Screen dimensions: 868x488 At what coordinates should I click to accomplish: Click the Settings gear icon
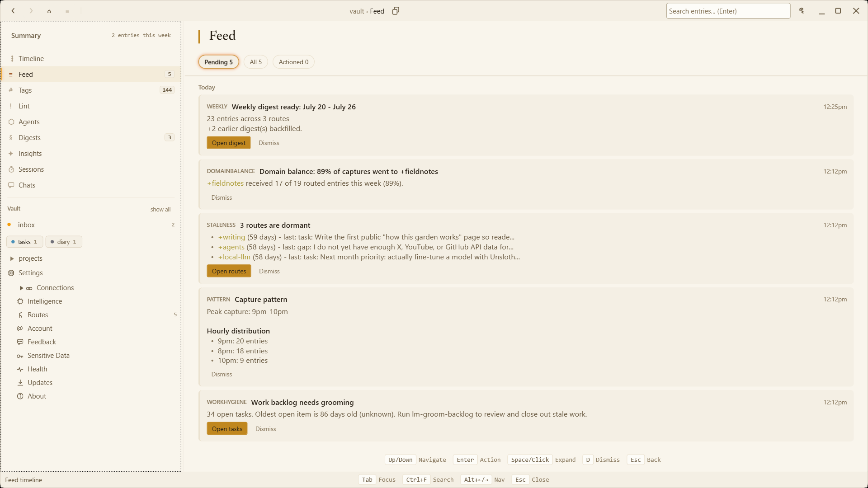coord(11,273)
